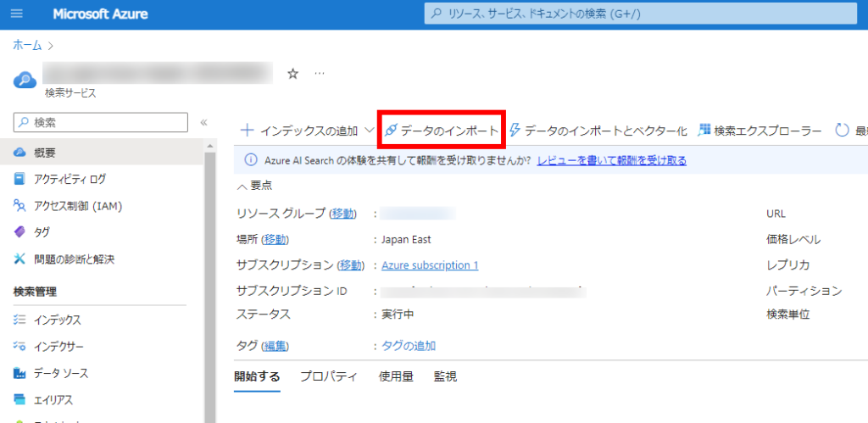The height and width of the screenshot is (423, 868).
Task: Click the Japan East location value
Action: coord(406,239)
